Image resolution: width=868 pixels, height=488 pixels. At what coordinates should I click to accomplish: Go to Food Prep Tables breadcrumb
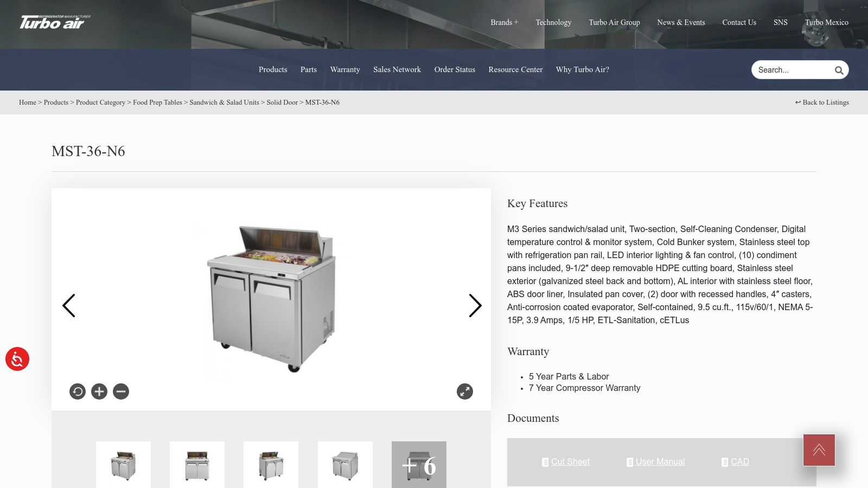coord(157,102)
